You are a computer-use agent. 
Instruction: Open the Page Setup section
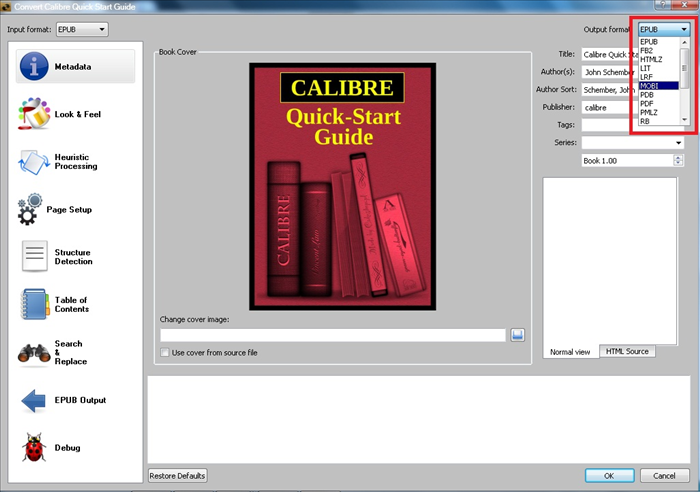coord(55,209)
